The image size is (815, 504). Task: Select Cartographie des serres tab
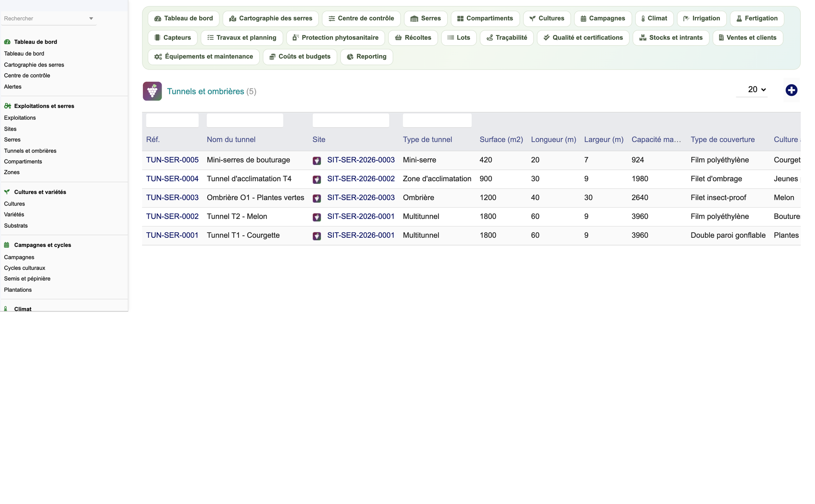click(x=271, y=18)
